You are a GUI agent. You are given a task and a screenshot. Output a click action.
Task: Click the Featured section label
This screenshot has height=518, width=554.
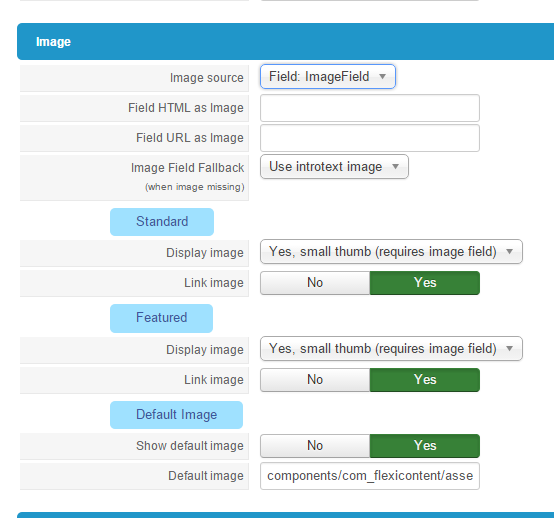[x=161, y=318]
